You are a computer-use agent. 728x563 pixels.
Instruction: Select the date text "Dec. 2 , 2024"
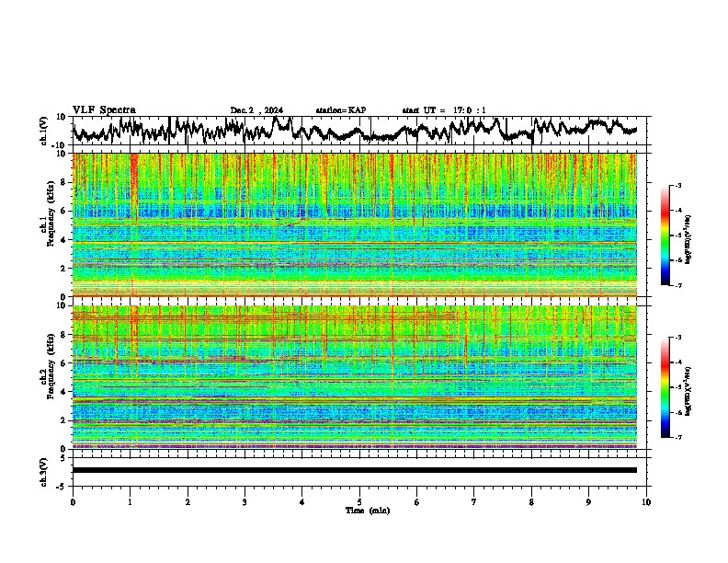tap(256, 110)
